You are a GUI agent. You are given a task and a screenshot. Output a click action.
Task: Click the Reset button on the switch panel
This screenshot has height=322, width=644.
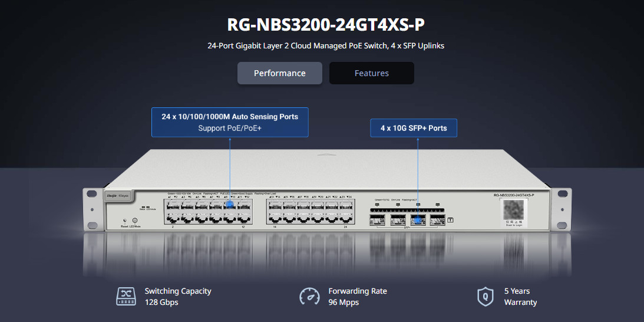[x=125, y=221]
